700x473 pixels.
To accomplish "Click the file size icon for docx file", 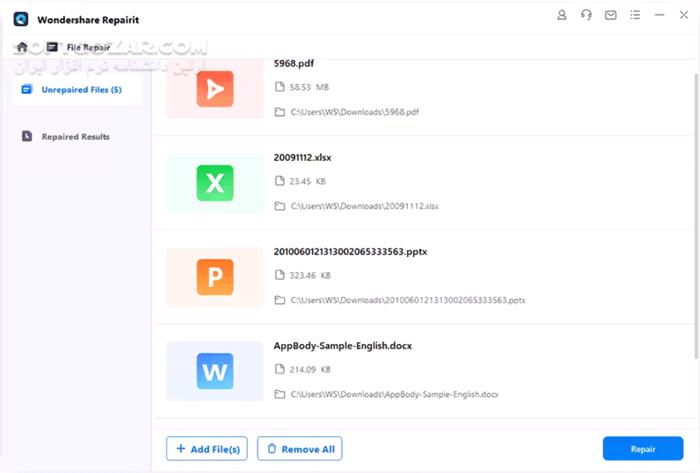I will (279, 369).
